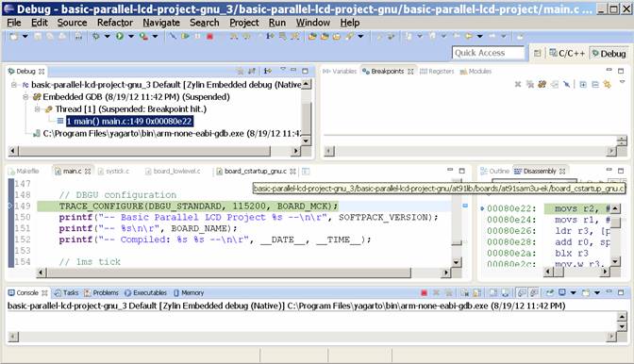
Task: Collapse the basic-parallel-lcd-project-gnu_3 Default launch node
Action: tap(14, 85)
